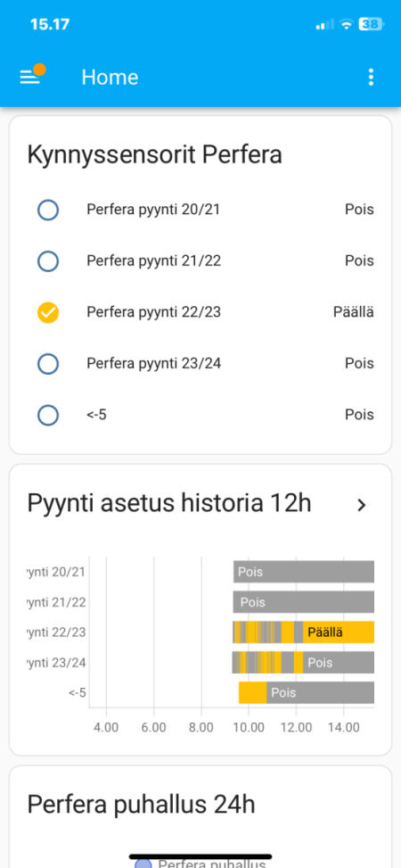Click the yellow checkmark icon for pyynti 22/23
Screen dimensions: 401x868
[48, 312]
